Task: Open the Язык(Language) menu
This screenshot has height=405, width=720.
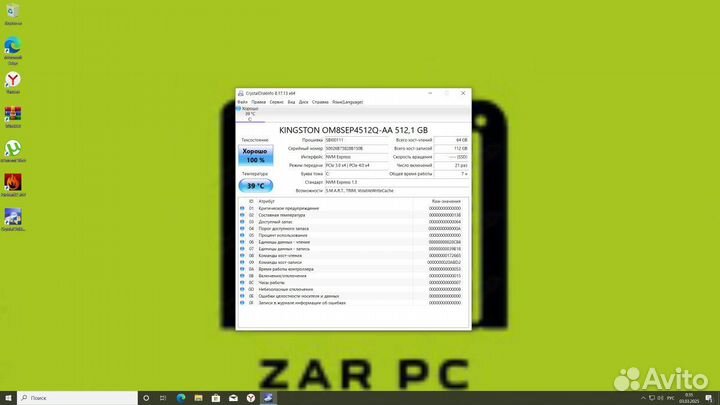Action: (348, 102)
